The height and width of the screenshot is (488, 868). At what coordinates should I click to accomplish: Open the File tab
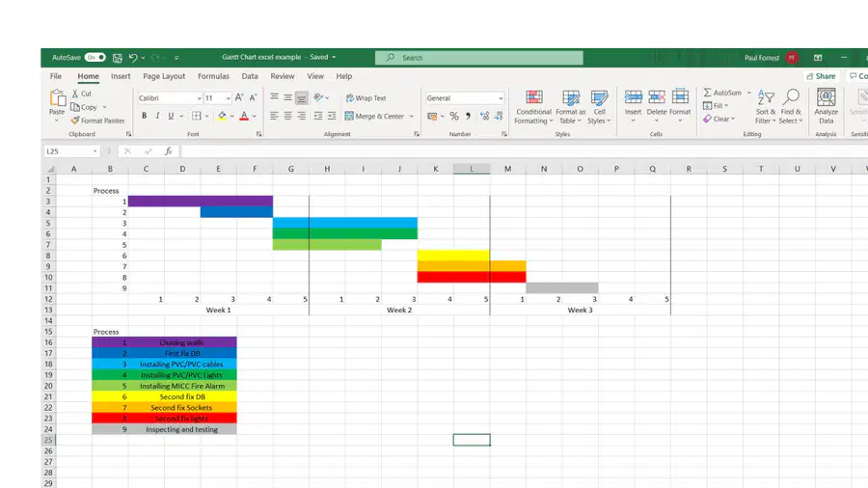coord(56,76)
